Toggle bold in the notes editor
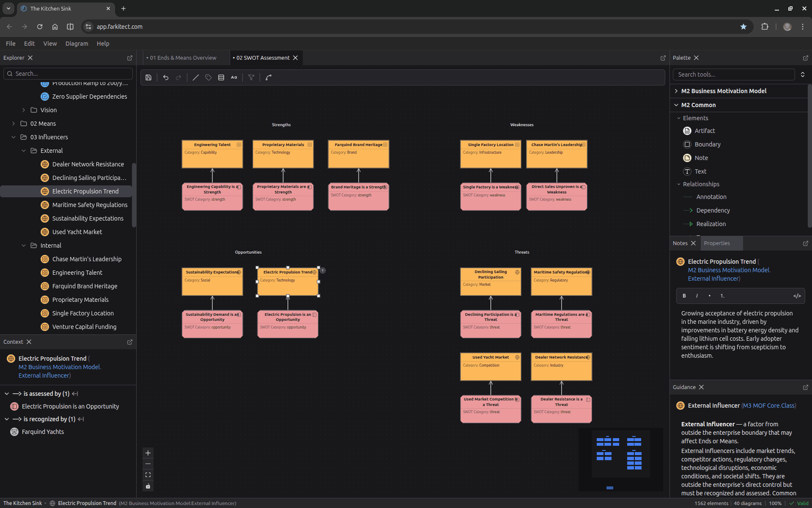Screen dimensions: 812x508 684,296
